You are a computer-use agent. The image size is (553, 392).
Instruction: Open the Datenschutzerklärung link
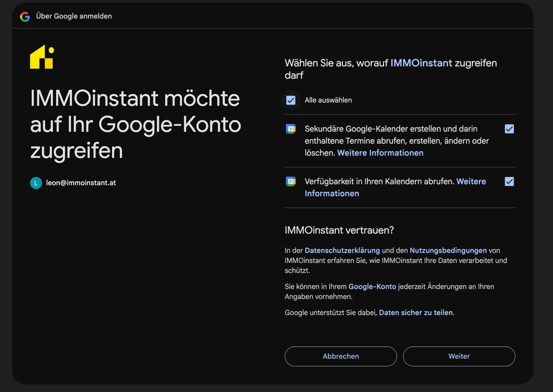point(342,251)
